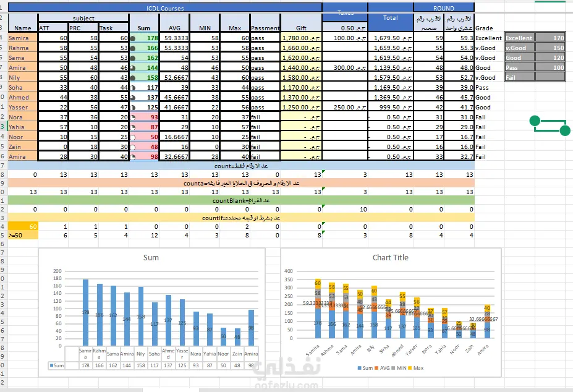Select Samira's Sum cell showing 178
This screenshot has height=392, width=573.
tap(145, 38)
